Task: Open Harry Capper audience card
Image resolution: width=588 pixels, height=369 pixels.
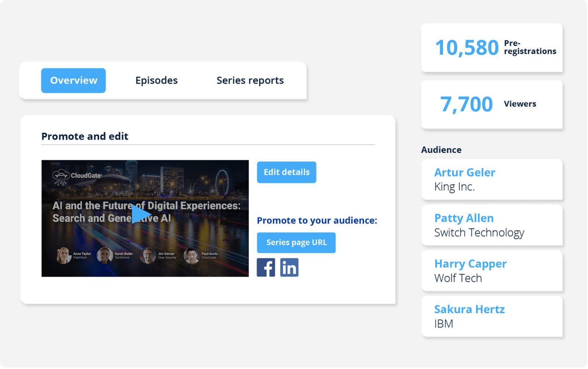Action: [492, 271]
